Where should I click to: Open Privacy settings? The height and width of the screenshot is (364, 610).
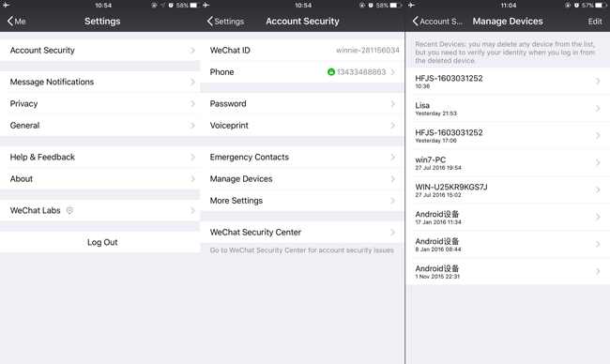pyautogui.click(x=100, y=104)
